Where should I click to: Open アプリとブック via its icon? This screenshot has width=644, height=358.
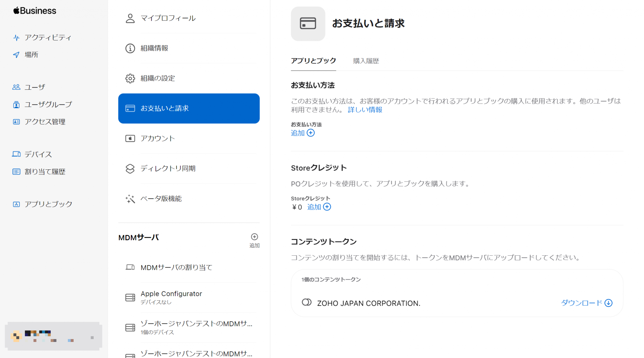16,204
